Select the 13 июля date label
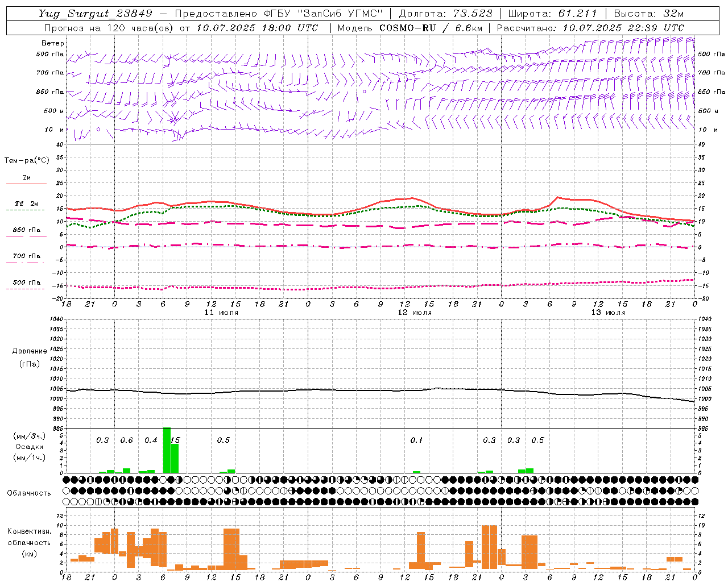The image size is (728, 582). 608,313
